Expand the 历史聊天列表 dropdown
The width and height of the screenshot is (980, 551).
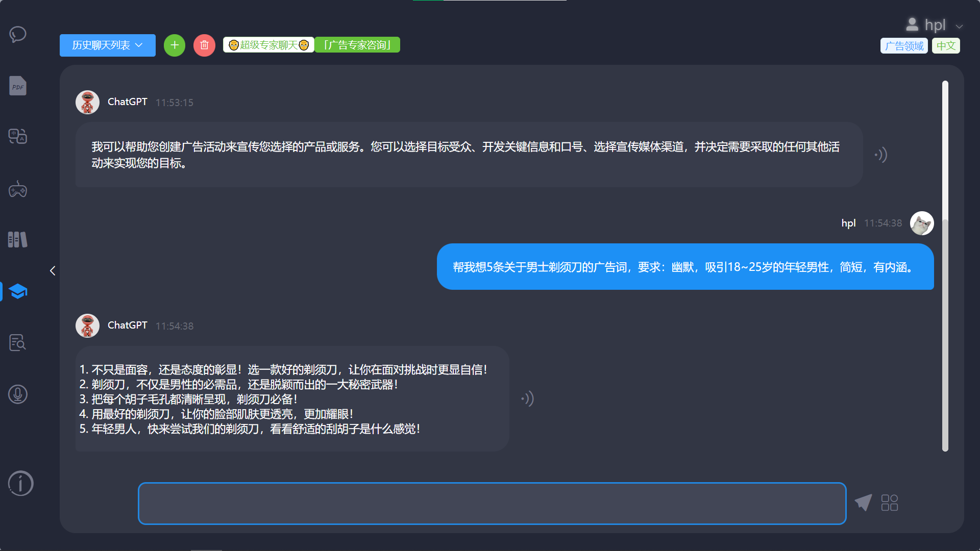pos(107,45)
